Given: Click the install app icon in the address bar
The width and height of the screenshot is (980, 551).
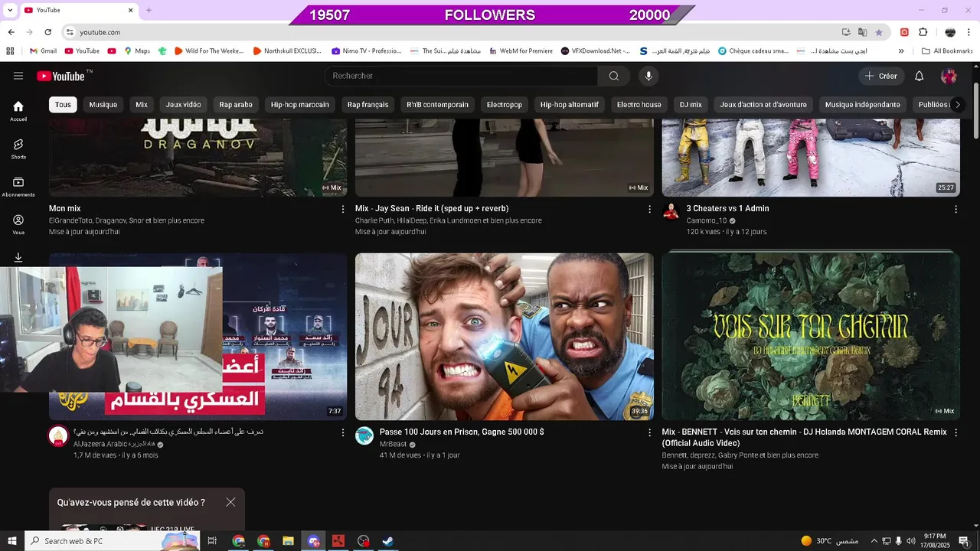Looking at the screenshot, I should pos(846,32).
